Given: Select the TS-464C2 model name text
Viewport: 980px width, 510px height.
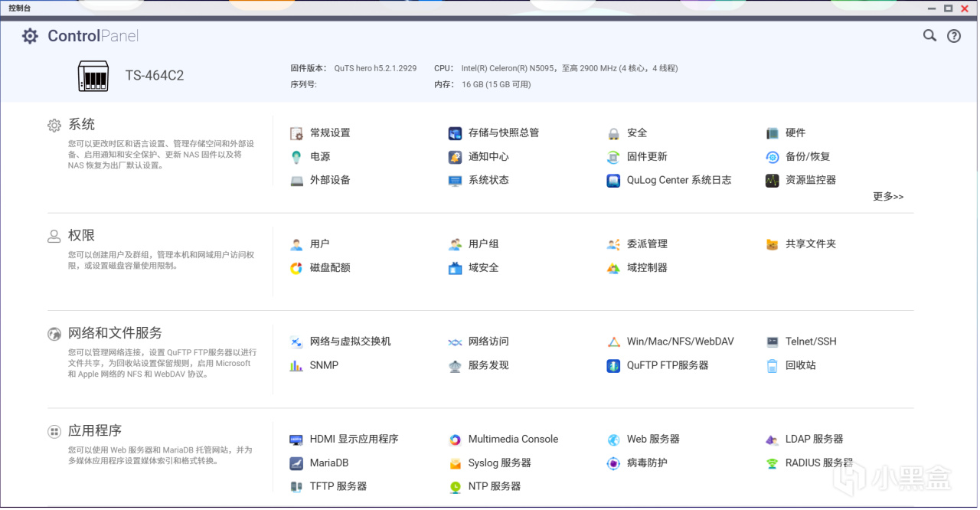Looking at the screenshot, I should (x=155, y=76).
